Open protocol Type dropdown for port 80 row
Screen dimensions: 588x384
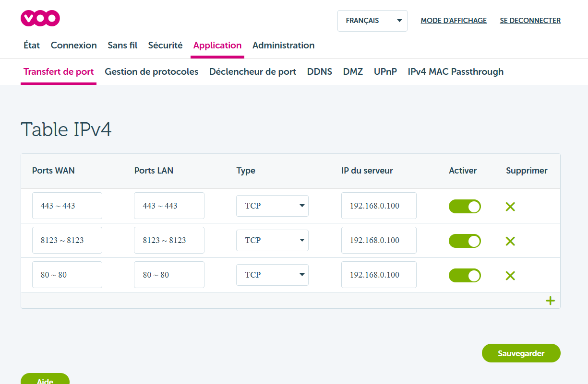(x=272, y=275)
